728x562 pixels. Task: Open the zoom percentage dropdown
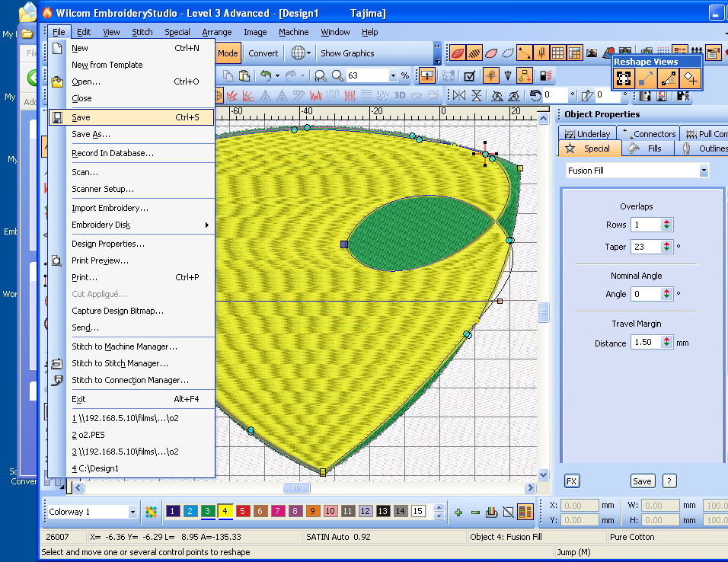pos(393,76)
